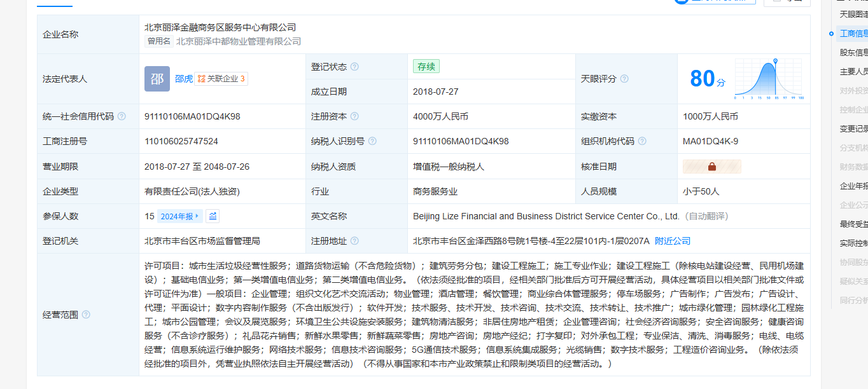Click the registered address 北京市丰台区金泽西路8号院

coord(531,241)
